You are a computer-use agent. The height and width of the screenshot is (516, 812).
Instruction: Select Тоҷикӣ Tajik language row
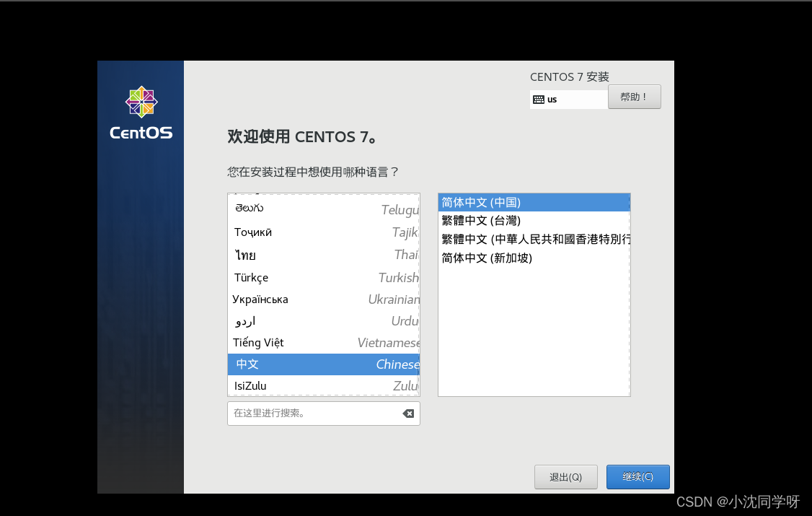pos(324,232)
